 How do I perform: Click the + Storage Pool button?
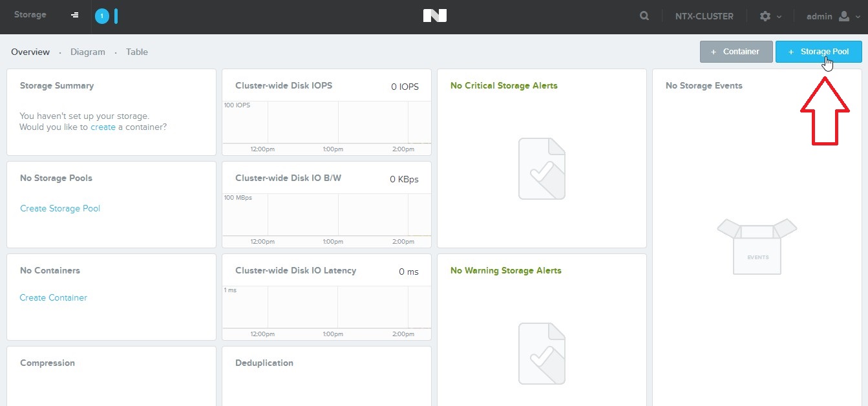[x=818, y=52]
